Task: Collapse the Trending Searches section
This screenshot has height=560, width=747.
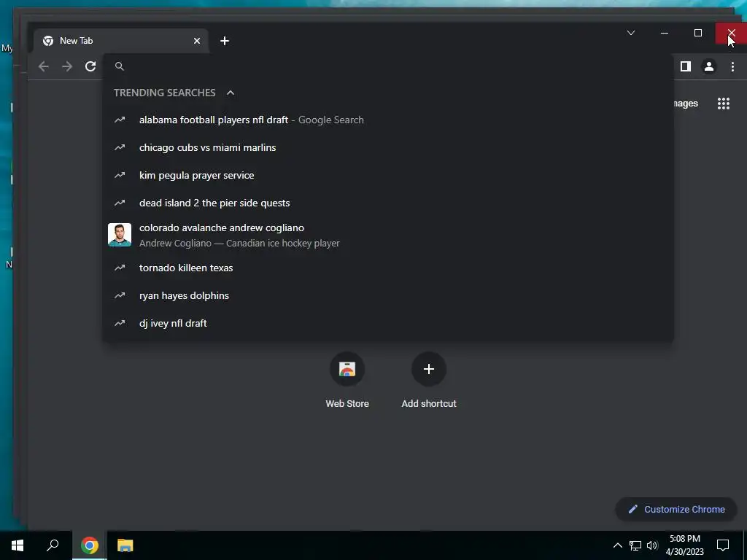Action: [x=231, y=93]
